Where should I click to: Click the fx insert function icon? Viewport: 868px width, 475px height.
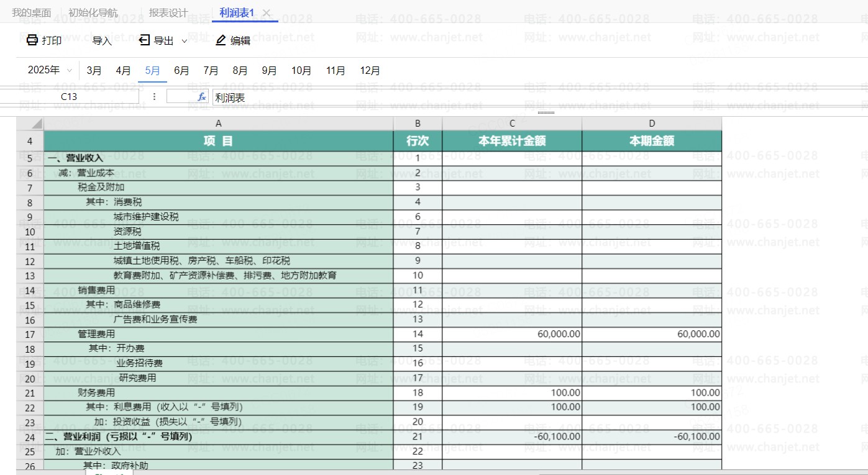(x=202, y=97)
